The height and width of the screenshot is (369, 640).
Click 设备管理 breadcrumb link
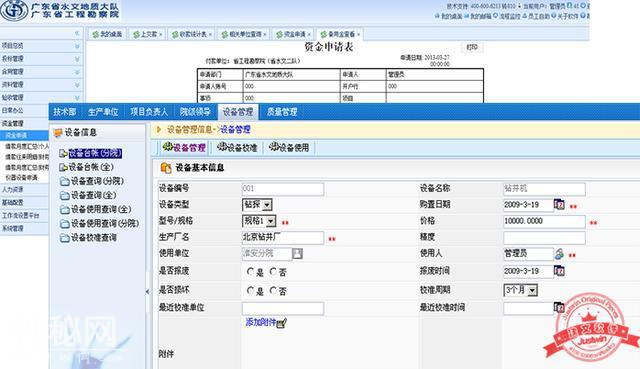[235, 130]
